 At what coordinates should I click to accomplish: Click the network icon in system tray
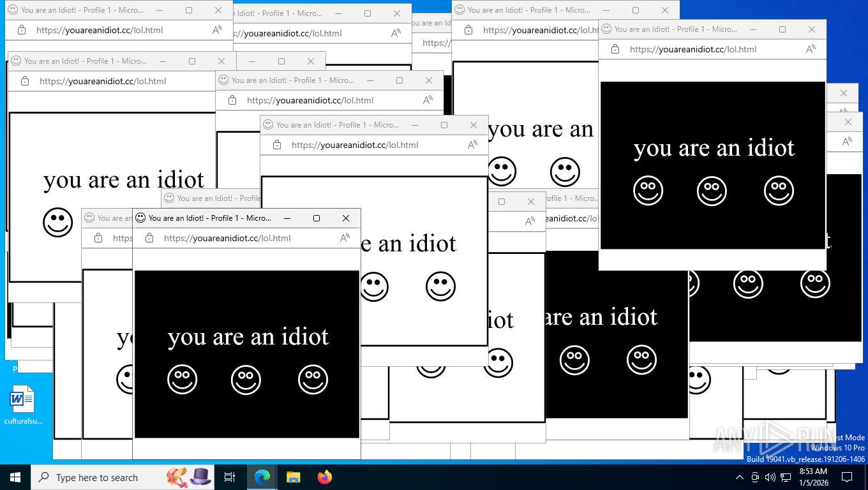[786, 477]
